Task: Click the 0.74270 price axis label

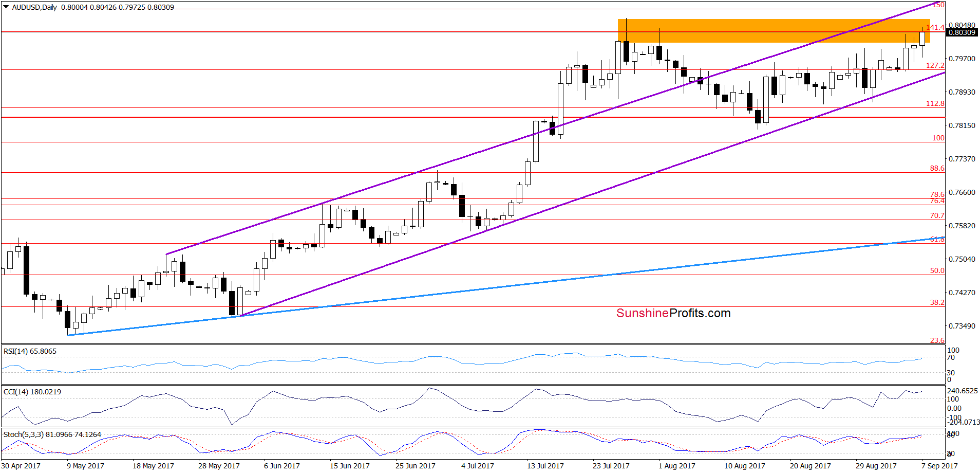Action: pos(962,293)
